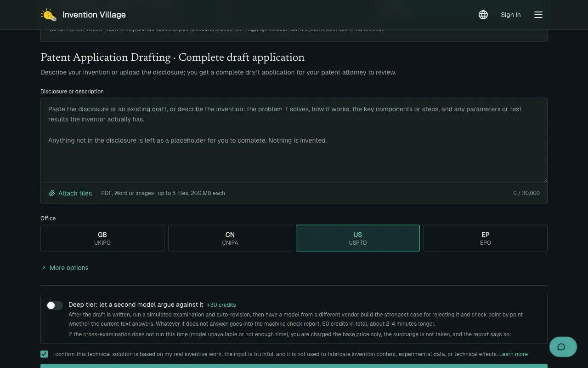Click the '+30 credits' label
Screen dimensions: 588x368
coord(221,305)
